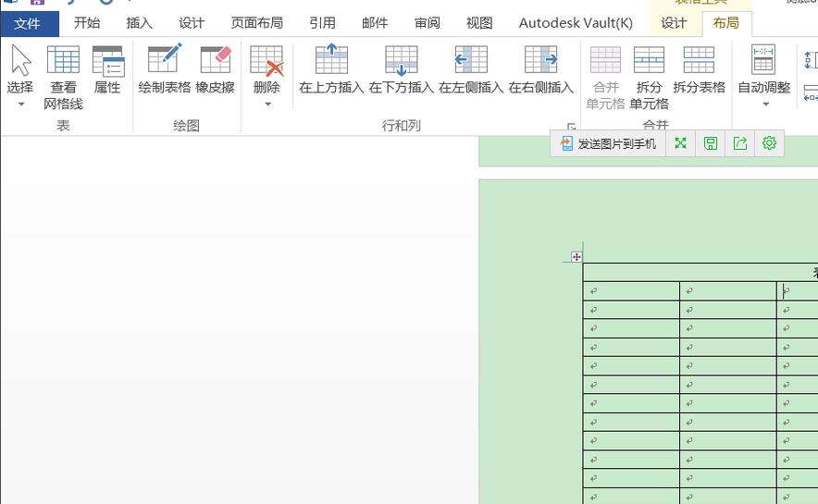Switch to the 审阅 tab
Screen dimensions: 818x504
coord(427,23)
